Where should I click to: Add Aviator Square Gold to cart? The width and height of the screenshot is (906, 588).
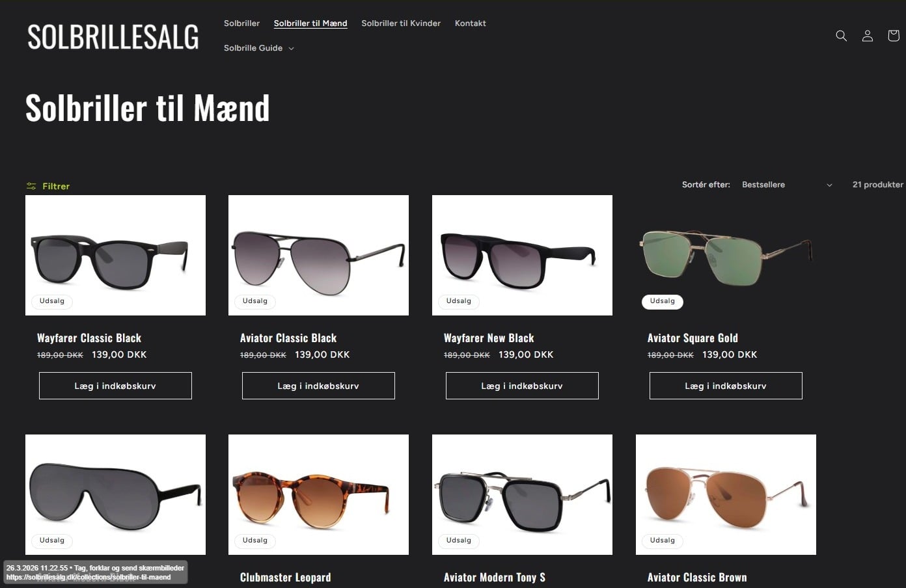pos(726,386)
